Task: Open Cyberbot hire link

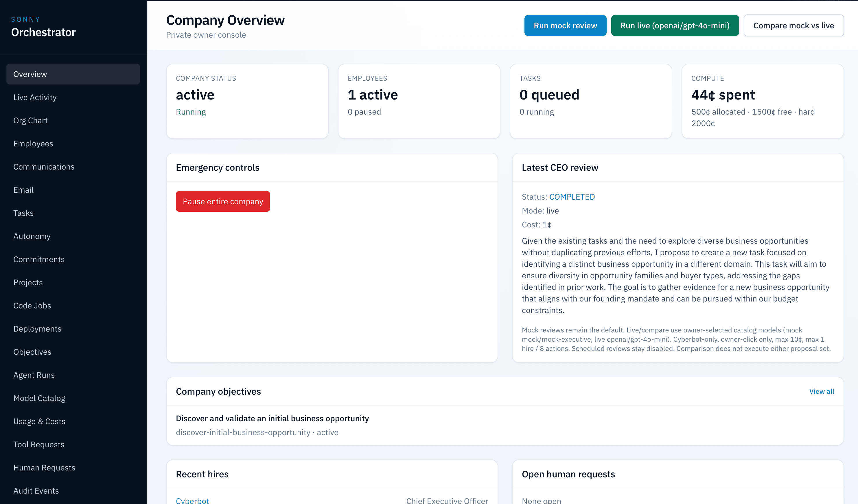Action: point(192,500)
